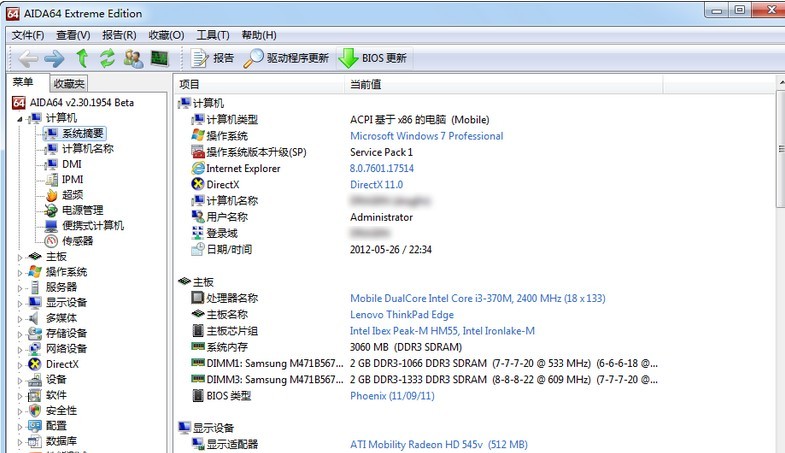Switch to the 收藏夹 tab

69,84
